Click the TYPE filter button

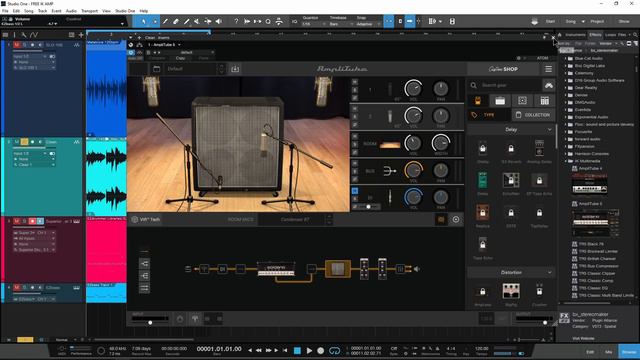tap(489, 115)
